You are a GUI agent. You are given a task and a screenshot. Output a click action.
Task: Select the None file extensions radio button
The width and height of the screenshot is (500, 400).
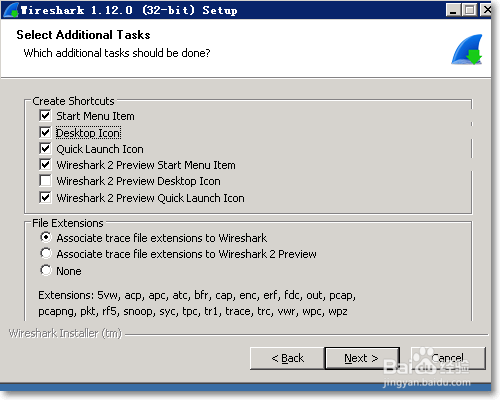point(46,270)
